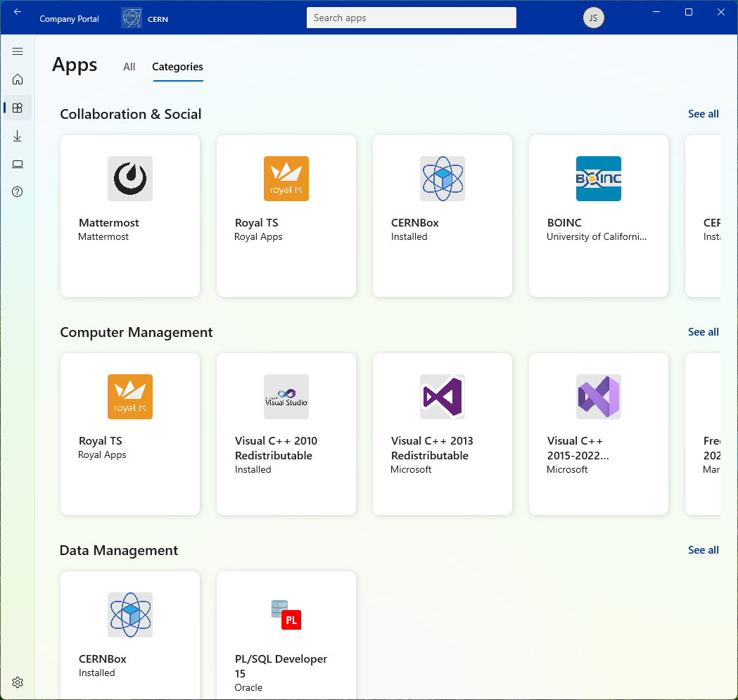The width and height of the screenshot is (738, 700).
Task: Open Settings gear in the sidebar
Action: (18, 682)
